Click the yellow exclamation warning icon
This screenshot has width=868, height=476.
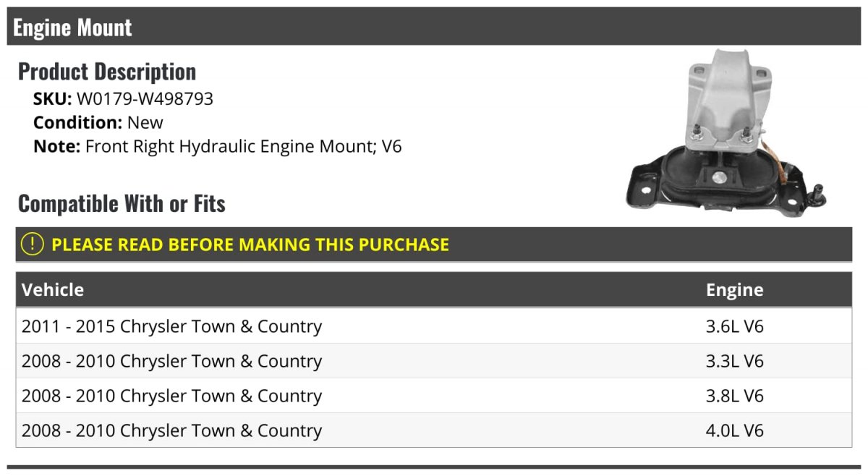point(32,245)
